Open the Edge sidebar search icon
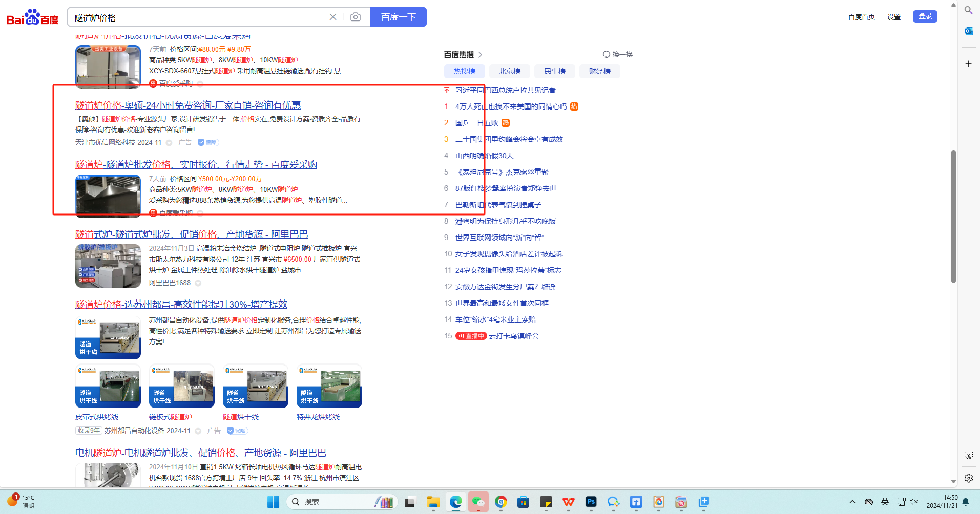This screenshot has width=980, height=514. click(968, 10)
